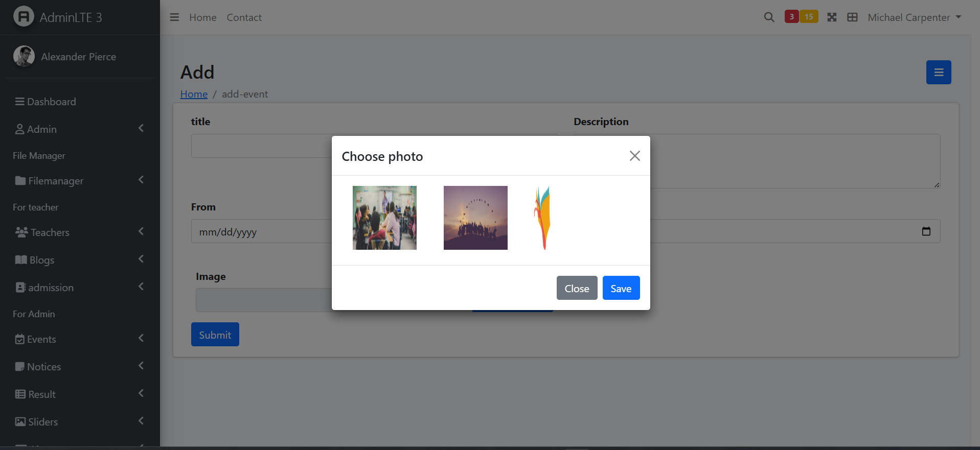Open Michael Carpenter user dropdown
Viewport: 980px width, 450px height.
tap(914, 17)
